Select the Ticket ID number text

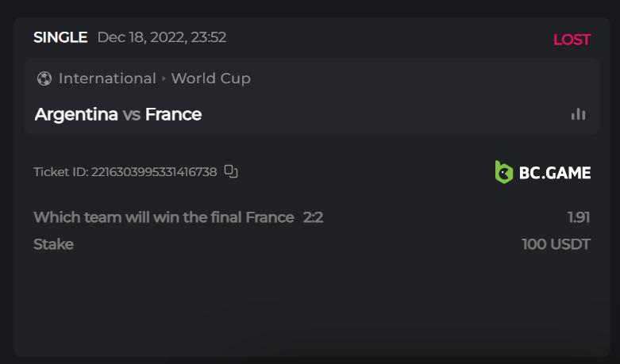154,172
